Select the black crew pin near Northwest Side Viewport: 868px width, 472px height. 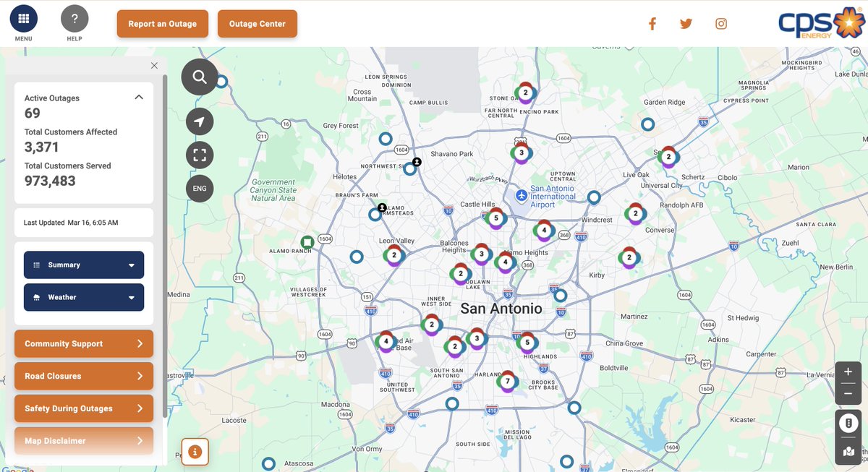coord(417,162)
